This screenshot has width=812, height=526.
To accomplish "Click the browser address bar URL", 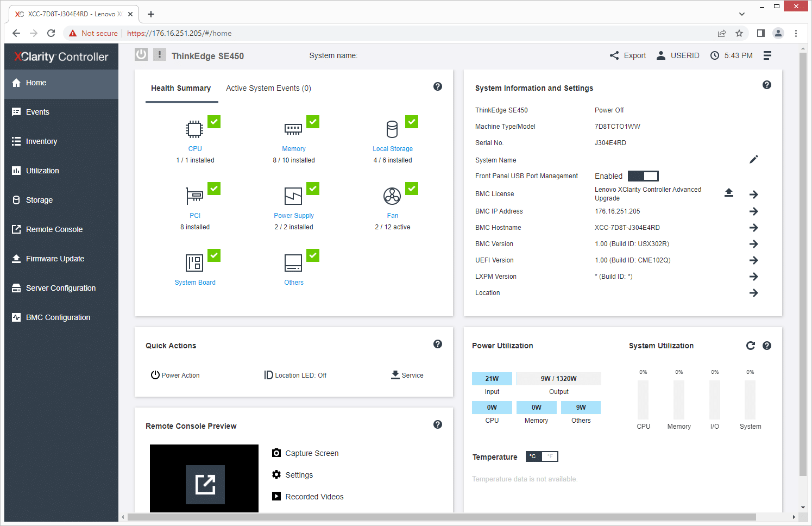I will point(179,33).
